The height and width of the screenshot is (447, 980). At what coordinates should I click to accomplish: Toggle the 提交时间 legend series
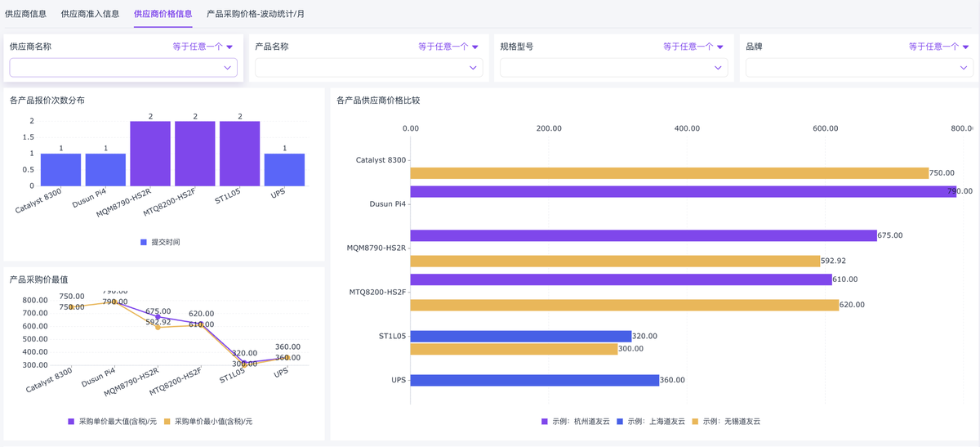(x=160, y=242)
